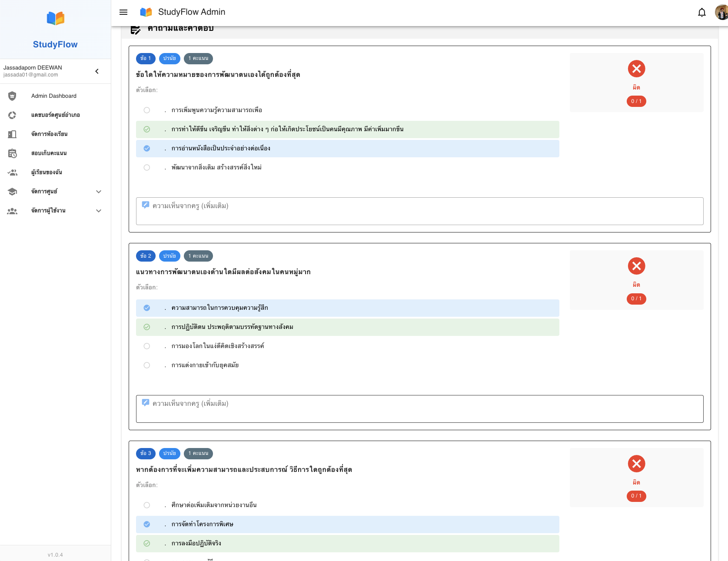Click the ปรนัย tag on question 2
The height and width of the screenshot is (561, 728).
[x=170, y=256]
